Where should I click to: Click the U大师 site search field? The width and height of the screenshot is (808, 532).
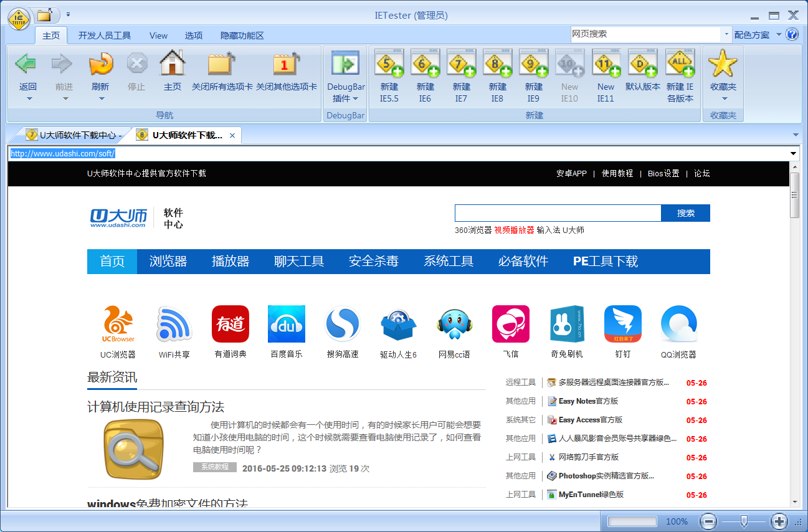click(558, 213)
